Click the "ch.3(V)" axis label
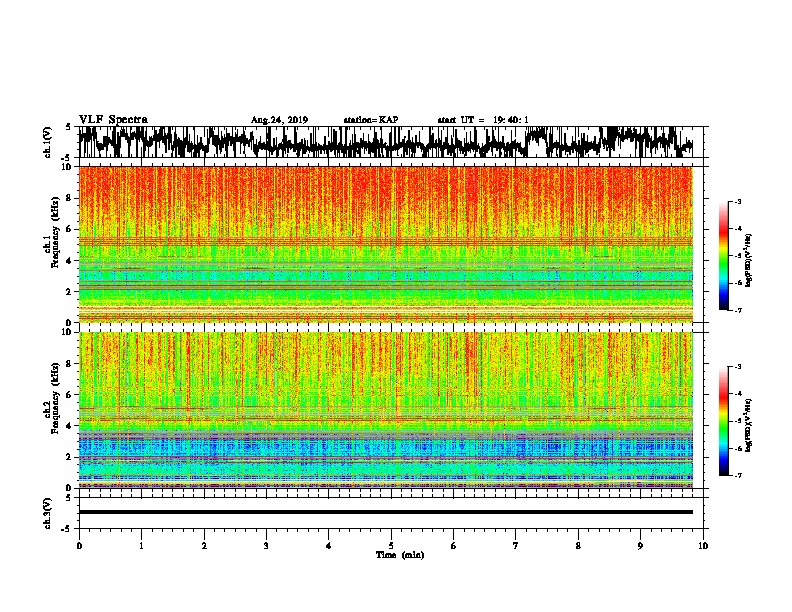This screenshot has width=792, height=612. [x=48, y=513]
